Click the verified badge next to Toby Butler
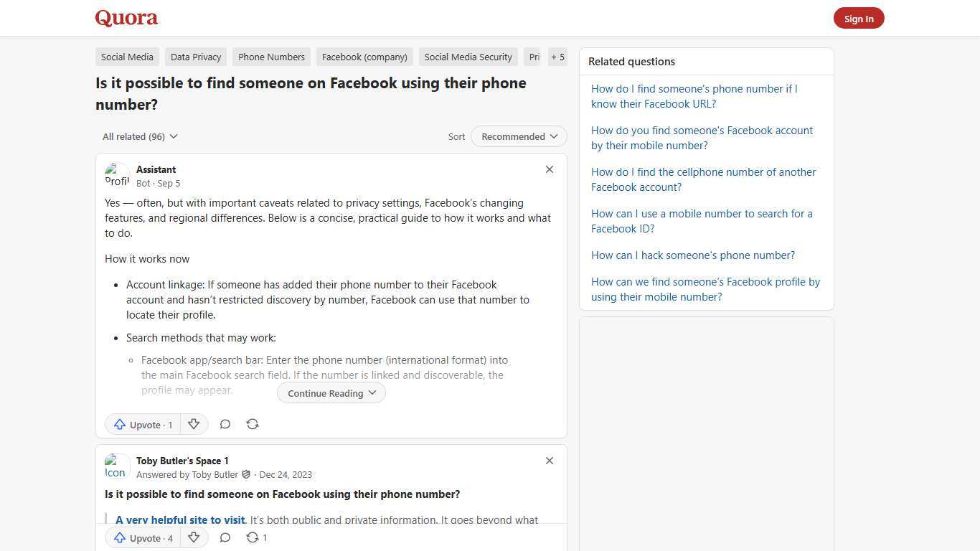 (x=246, y=474)
